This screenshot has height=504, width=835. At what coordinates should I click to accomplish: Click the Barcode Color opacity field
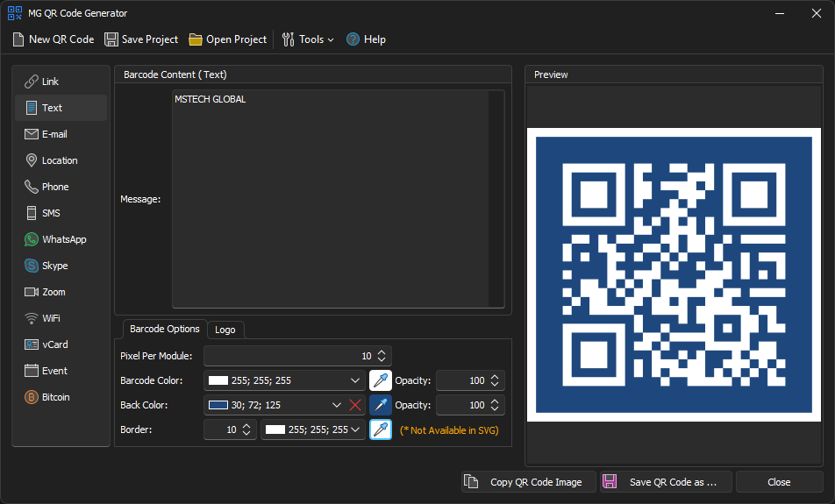click(x=470, y=380)
